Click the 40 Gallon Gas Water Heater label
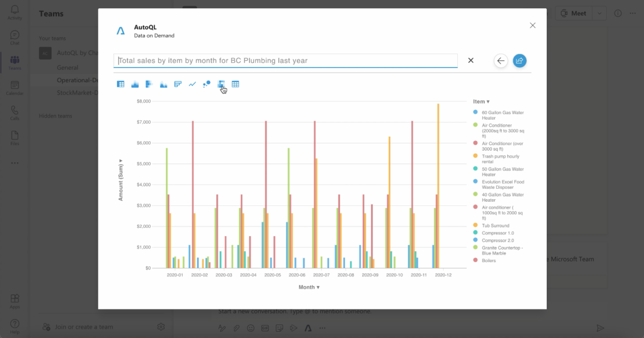644x338 pixels. (x=503, y=197)
